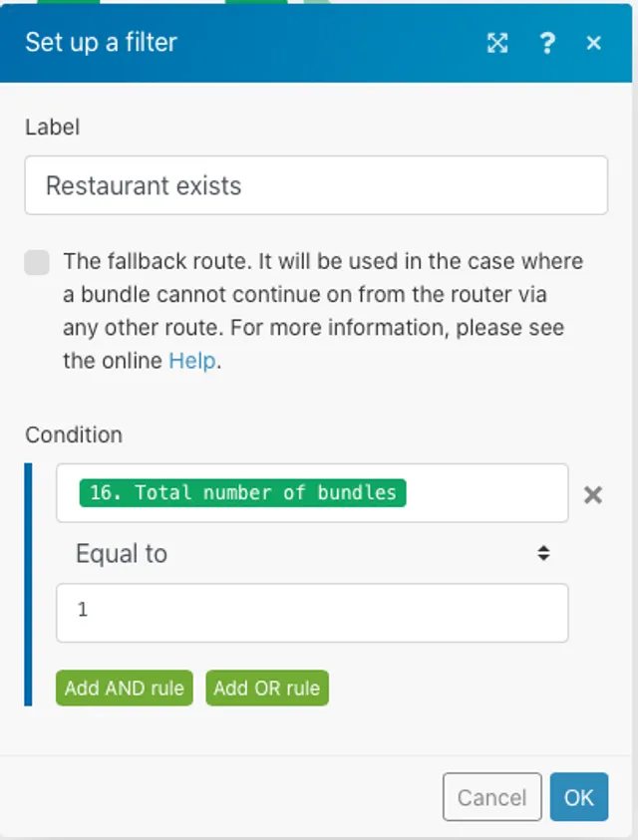638x840 pixels.
Task: Click the fallback route description text
Action: pos(321,294)
